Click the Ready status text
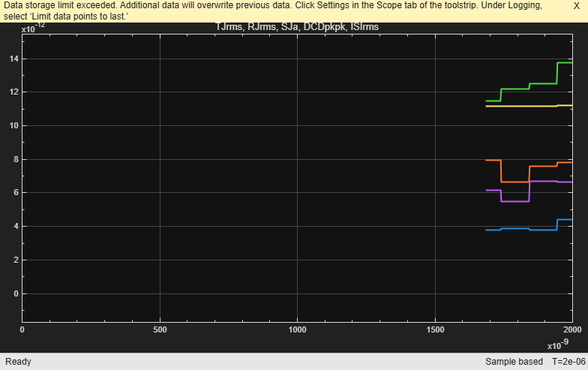Screen dimensions: 588x370 pos(18,362)
